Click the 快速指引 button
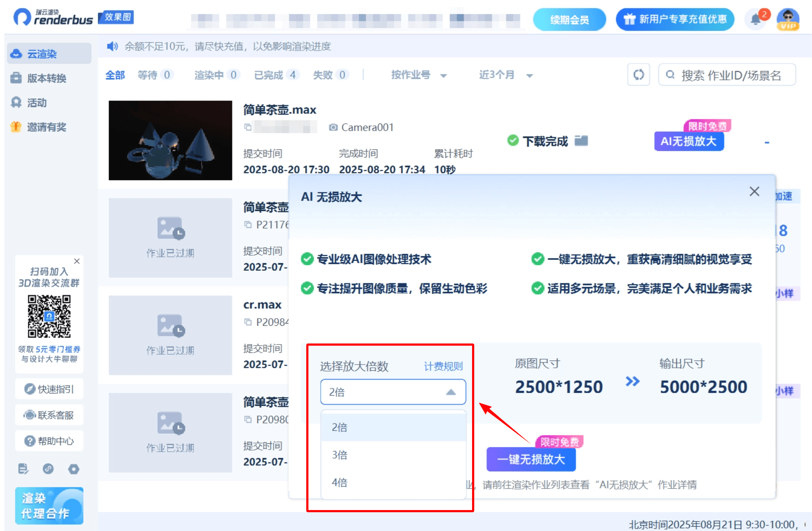Screen dimensions: 812x531 pyautogui.click(x=49, y=389)
